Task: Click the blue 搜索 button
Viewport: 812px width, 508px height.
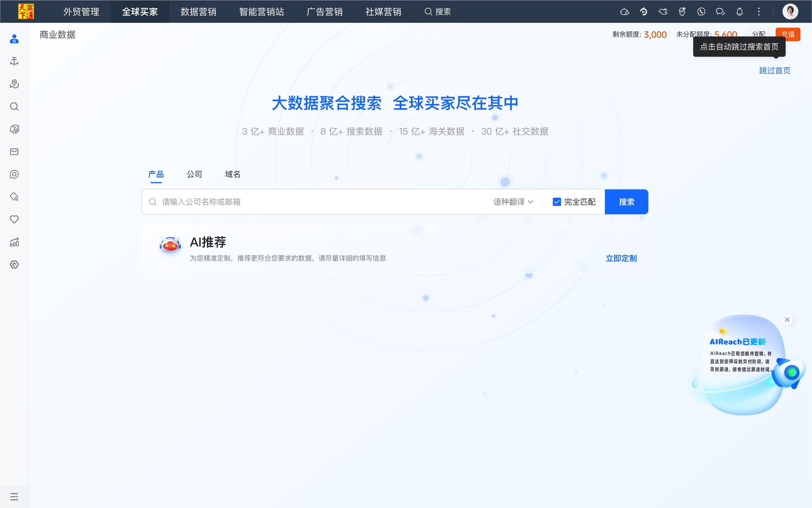Action: coord(626,202)
